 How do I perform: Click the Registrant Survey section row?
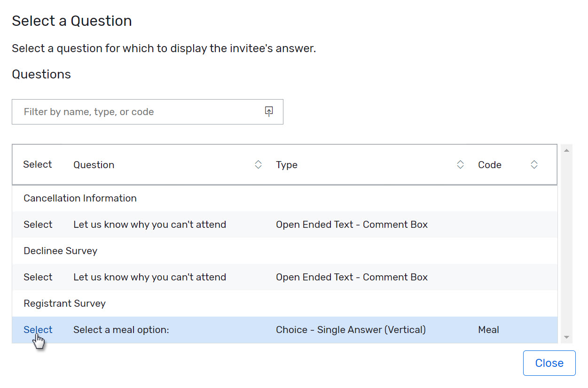pyautogui.click(x=64, y=303)
